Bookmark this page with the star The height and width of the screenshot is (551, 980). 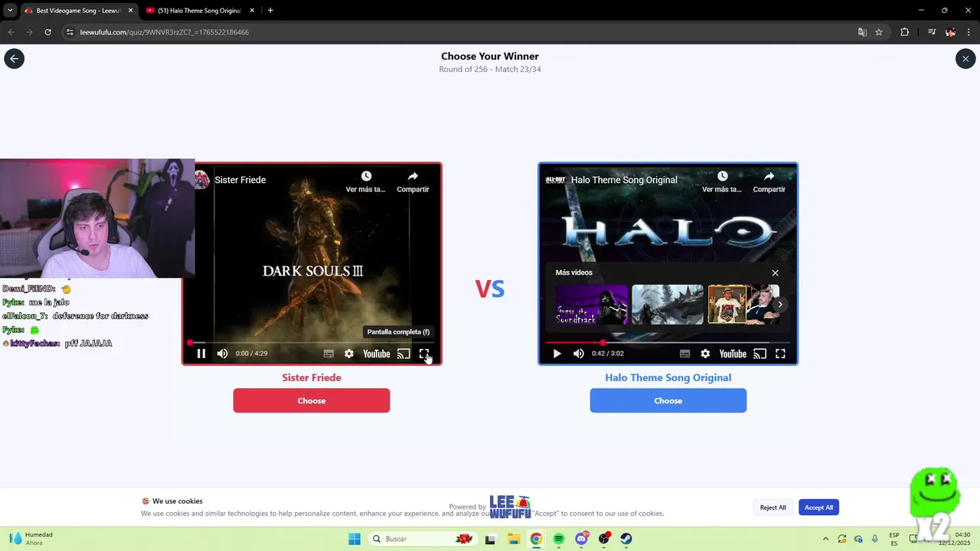(x=879, y=32)
